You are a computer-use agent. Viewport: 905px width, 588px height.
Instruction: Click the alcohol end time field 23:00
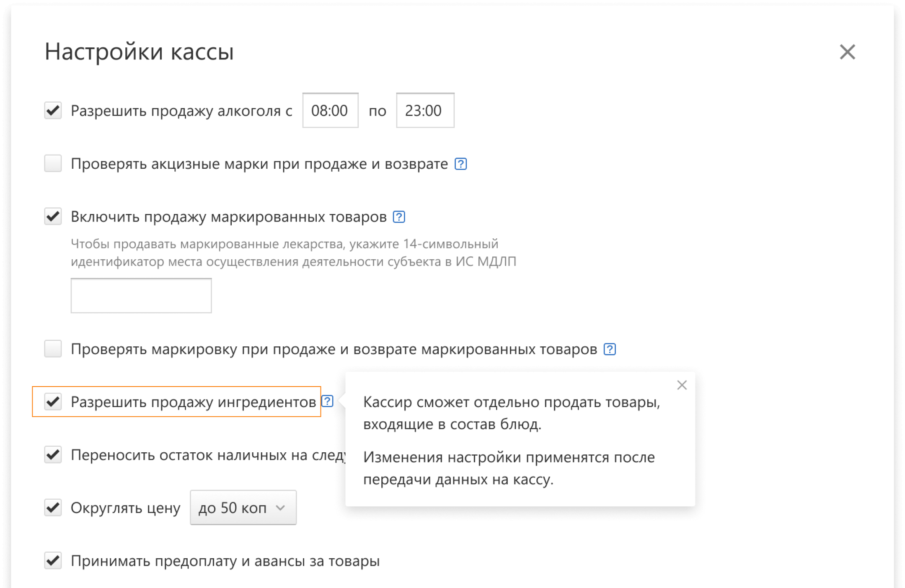(425, 111)
